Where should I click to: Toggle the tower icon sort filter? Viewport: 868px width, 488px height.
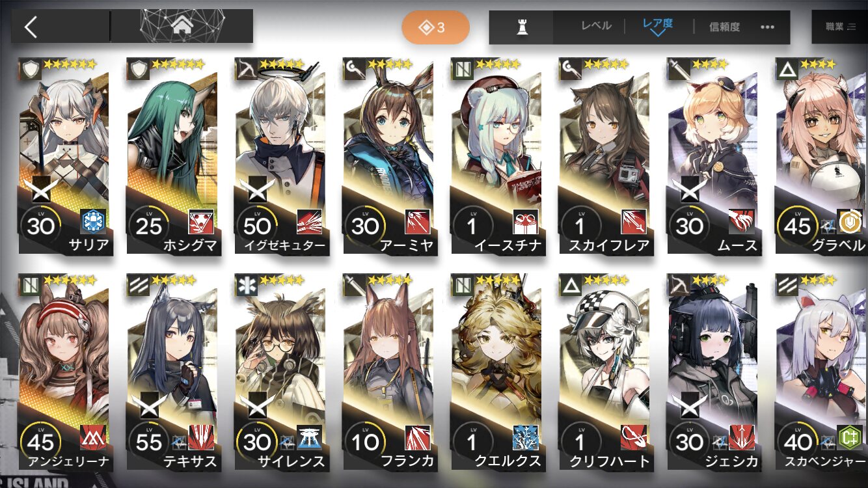(x=521, y=27)
